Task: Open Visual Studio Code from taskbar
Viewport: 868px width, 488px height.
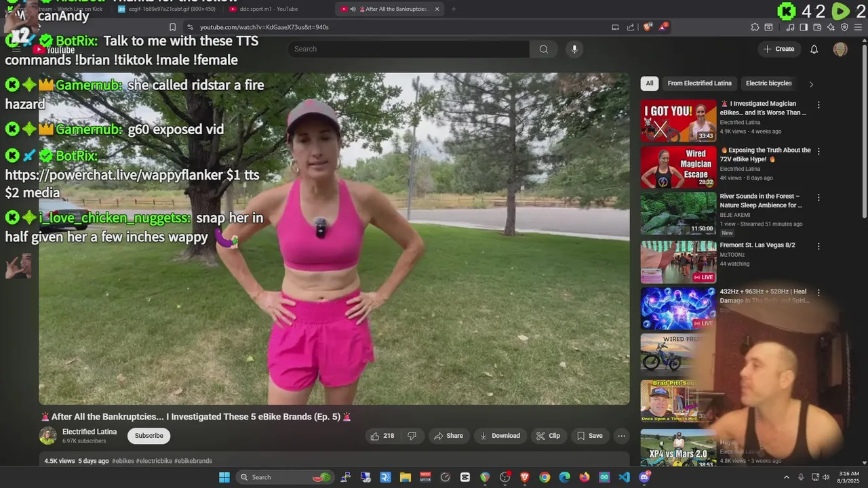Action: coord(624,477)
